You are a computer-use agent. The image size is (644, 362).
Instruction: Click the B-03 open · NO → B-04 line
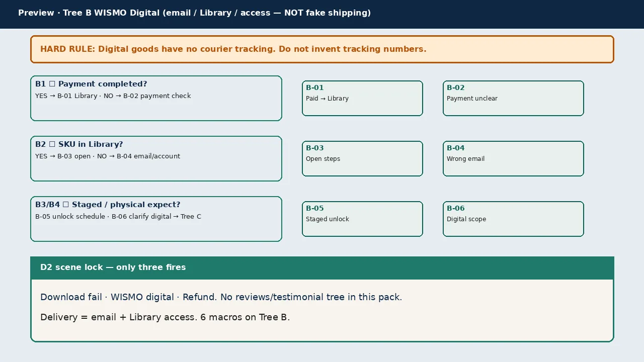[x=108, y=156]
